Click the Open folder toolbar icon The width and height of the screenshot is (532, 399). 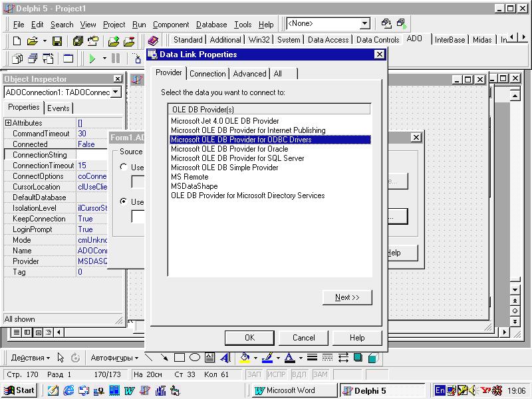pyautogui.click(x=32, y=41)
